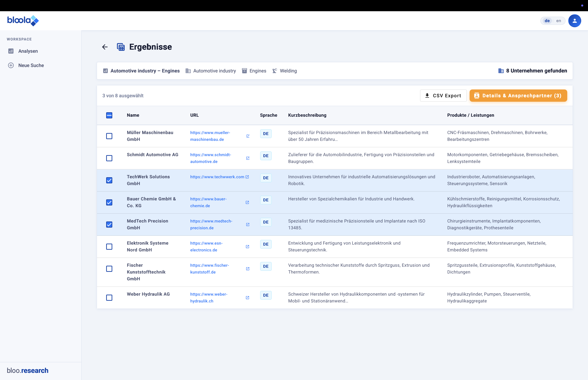This screenshot has height=380, width=588.
Task: Check the Weber Hydraulik AG row
Action: (x=109, y=298)
